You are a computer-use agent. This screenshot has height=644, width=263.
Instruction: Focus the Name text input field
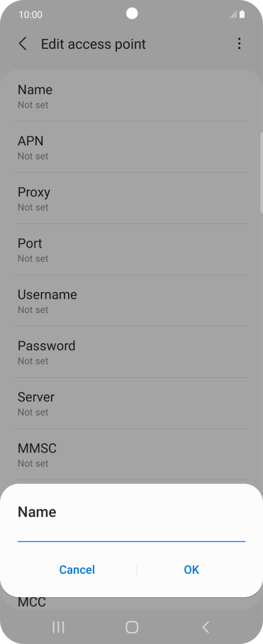tap(131, 533)
